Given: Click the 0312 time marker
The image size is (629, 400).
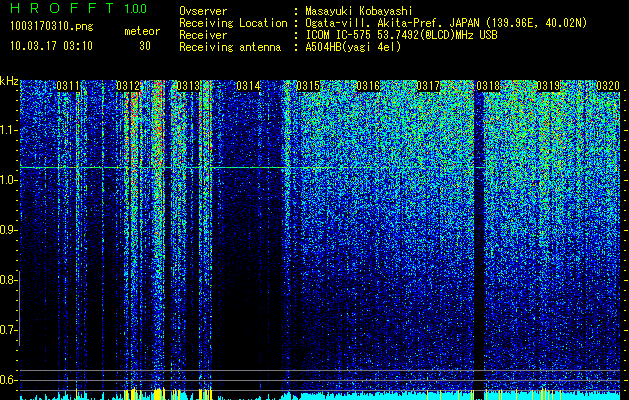Looking at the screenshot, I should [128, 85].
